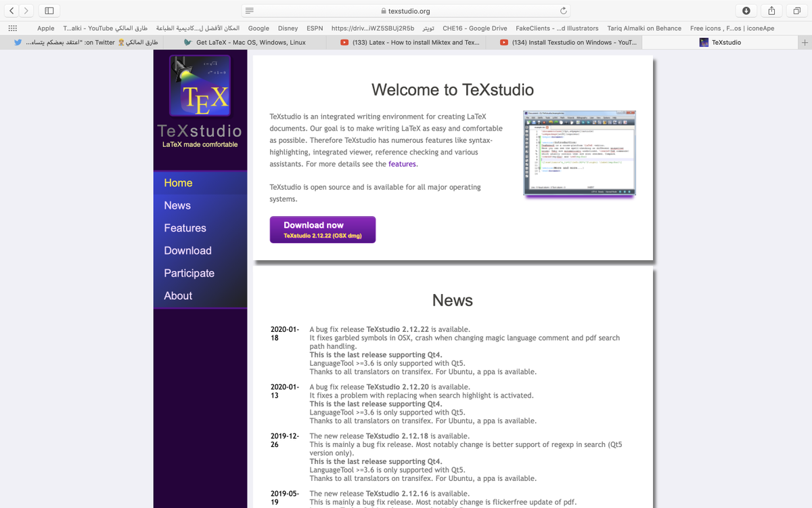The height and width of the screenshot is (508, 812).
Task: Click the YouTube favicon on the Latex Miktex tab
Action: point(344,42)
